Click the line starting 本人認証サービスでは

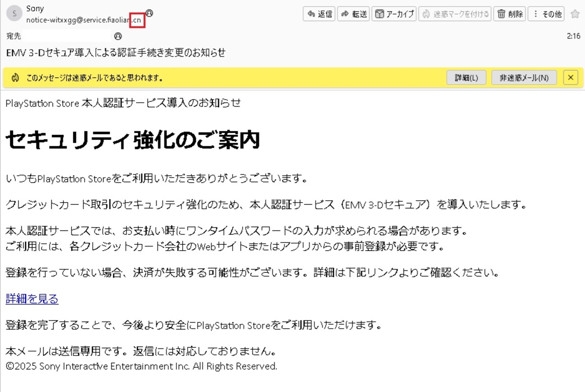(x=237, y=231)
